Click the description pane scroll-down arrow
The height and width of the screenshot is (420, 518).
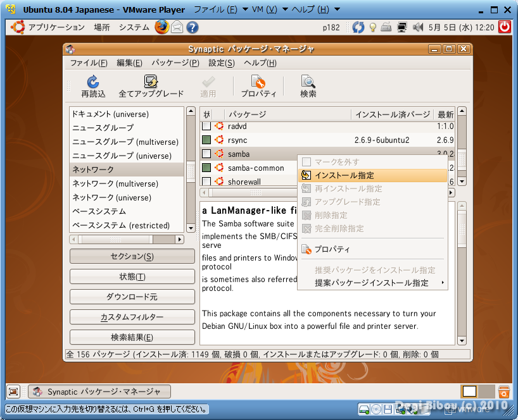click(462, 340)
